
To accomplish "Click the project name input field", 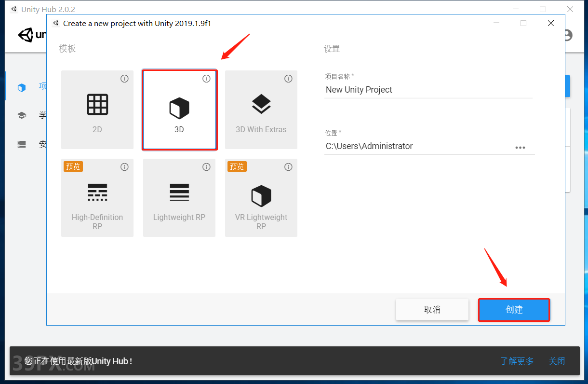I will pos(428,90).
